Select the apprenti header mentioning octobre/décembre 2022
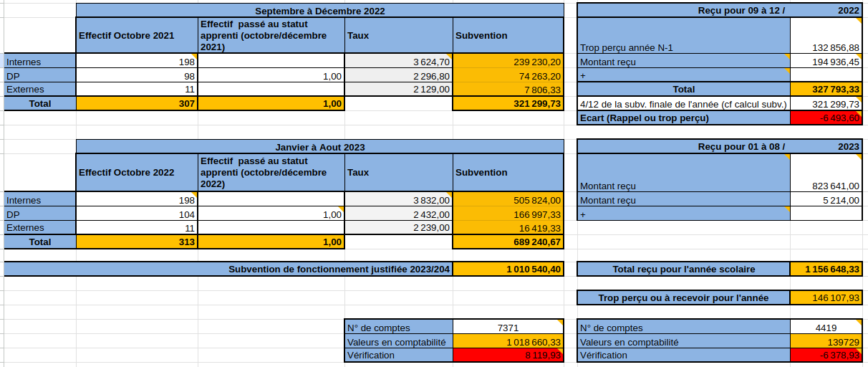This screenshot has width=868, height=367. 271,172
